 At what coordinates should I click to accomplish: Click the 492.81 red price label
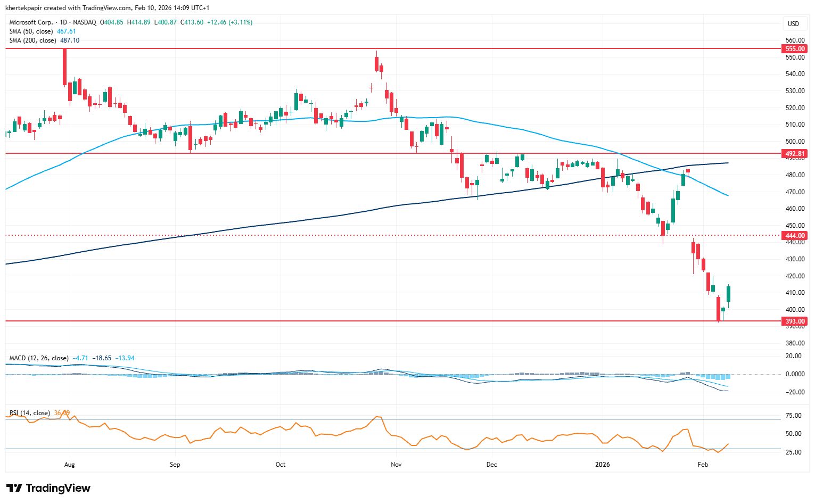pos(795,154)
